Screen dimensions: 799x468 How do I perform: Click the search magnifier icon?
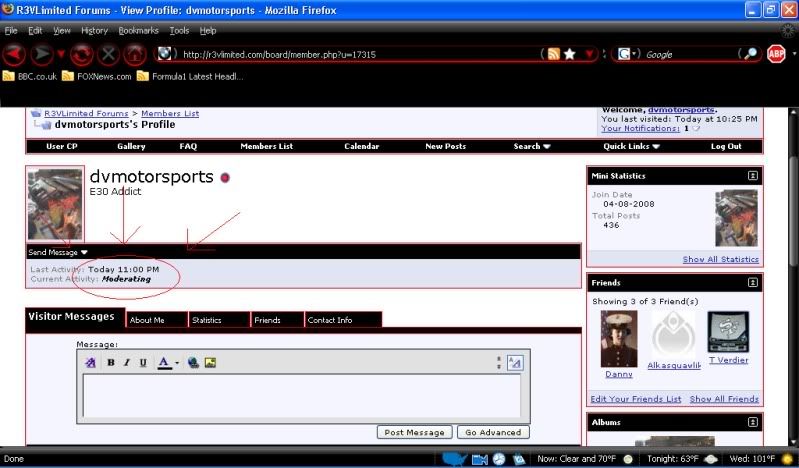click(751, 54)
